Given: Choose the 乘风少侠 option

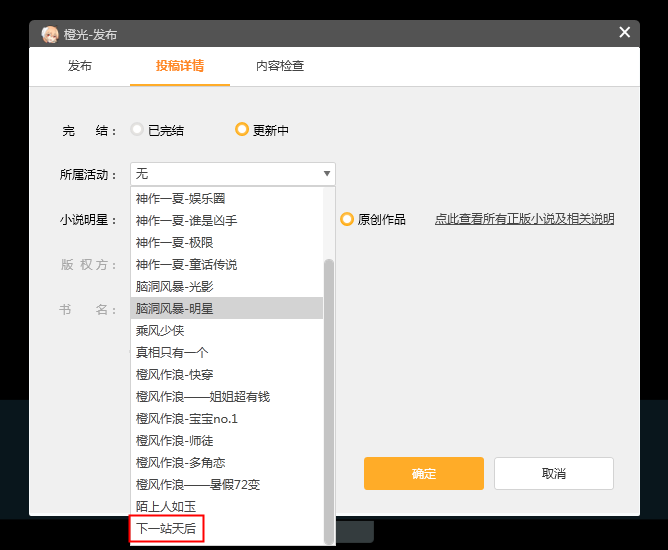Looking at the screenshot, I should [x=160, y=330].
